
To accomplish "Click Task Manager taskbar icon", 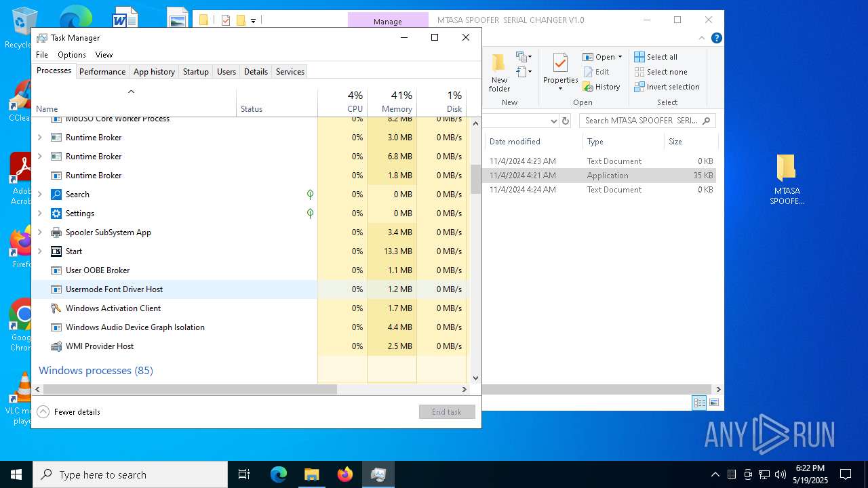I will (378, 474).
